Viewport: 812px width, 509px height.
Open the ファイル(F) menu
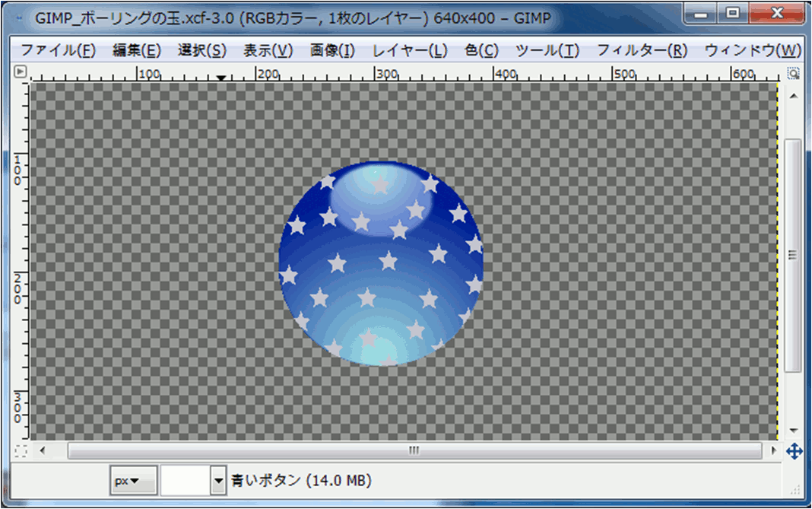(x=58, y=51)
